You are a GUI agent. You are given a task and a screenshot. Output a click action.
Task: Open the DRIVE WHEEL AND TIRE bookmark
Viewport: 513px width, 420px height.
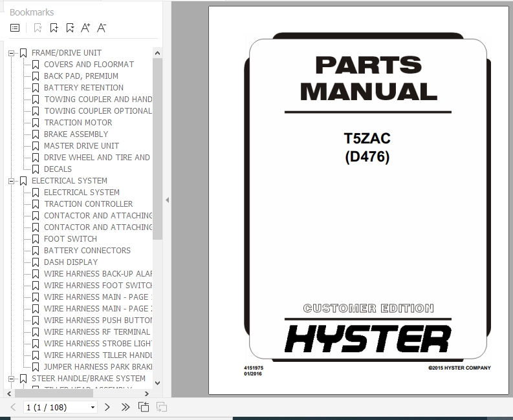point(97,158)
